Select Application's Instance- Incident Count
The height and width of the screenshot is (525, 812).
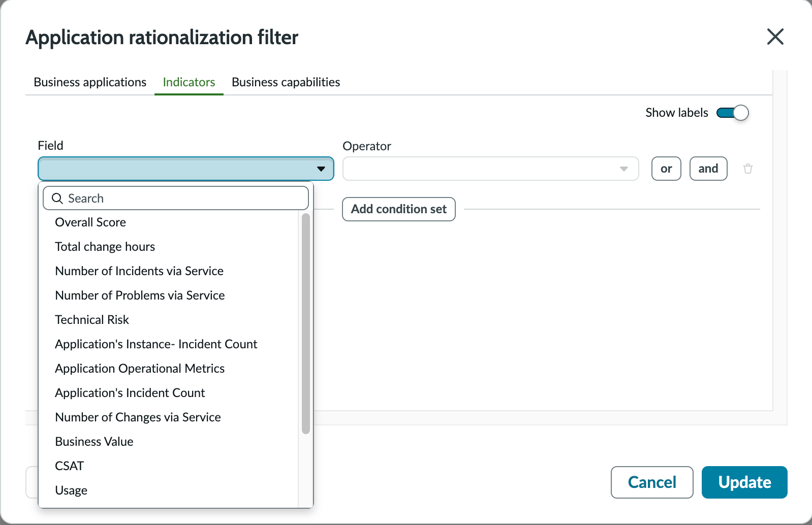tap(169, 344)
